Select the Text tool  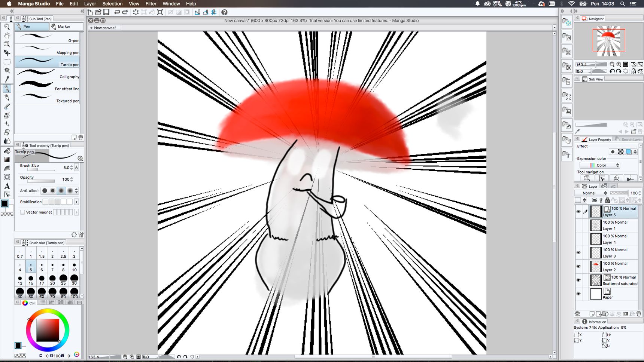tap(7, 186)
